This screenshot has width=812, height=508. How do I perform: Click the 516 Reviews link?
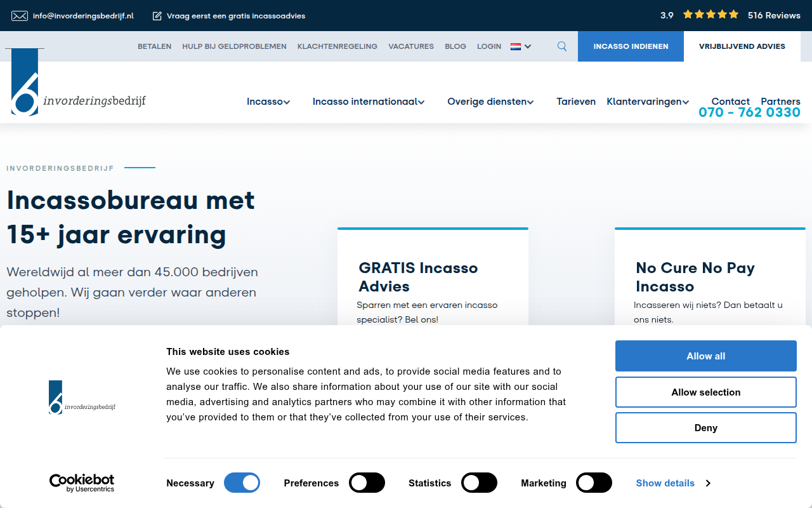tap(774, 15)
